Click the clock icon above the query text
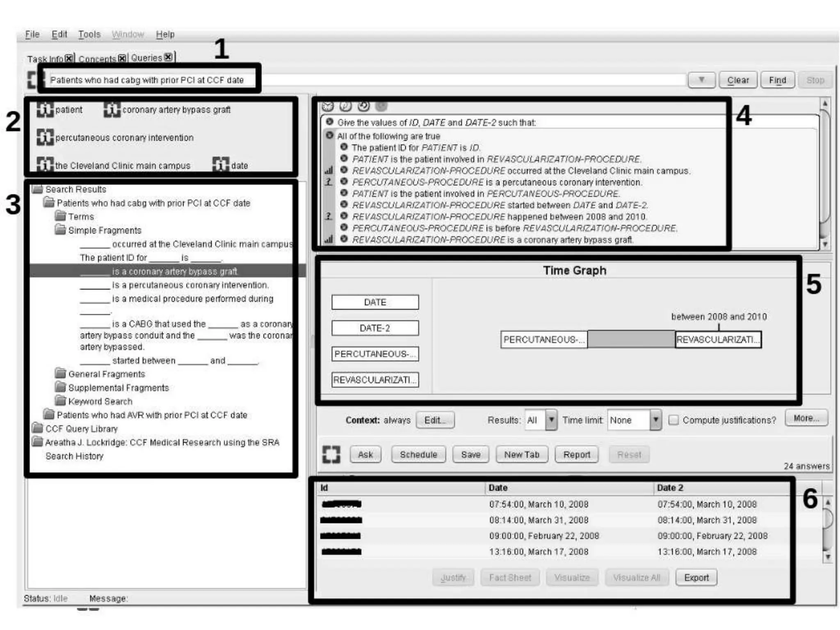840x630 pixels. pyautogui.click(x=328, y=106)
